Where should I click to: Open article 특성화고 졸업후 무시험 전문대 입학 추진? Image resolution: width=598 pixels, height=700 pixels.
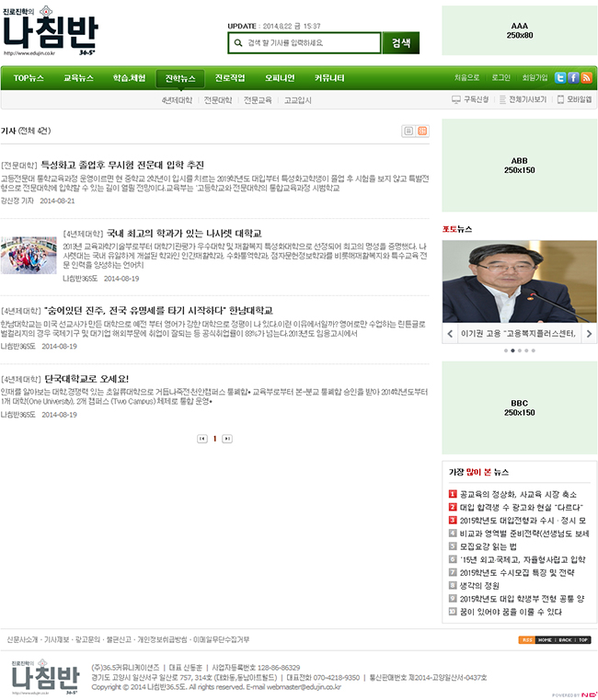pyautogui.click(x=122, y=166)
